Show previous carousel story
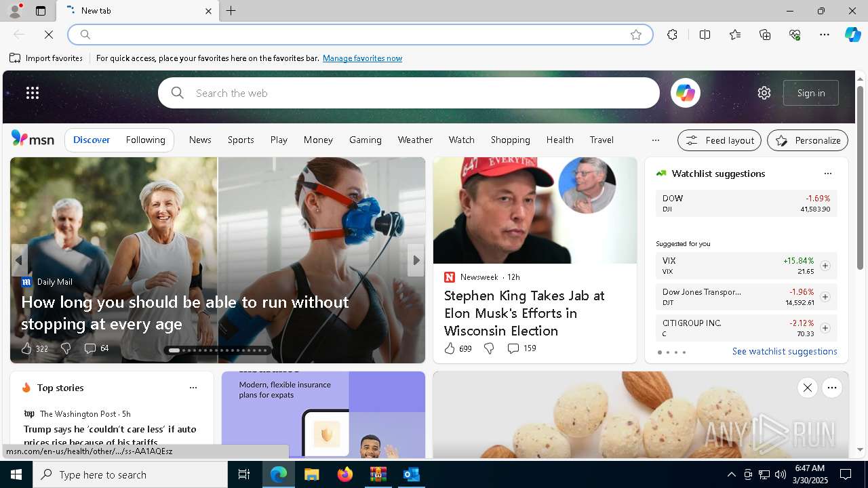 point(19,260)
